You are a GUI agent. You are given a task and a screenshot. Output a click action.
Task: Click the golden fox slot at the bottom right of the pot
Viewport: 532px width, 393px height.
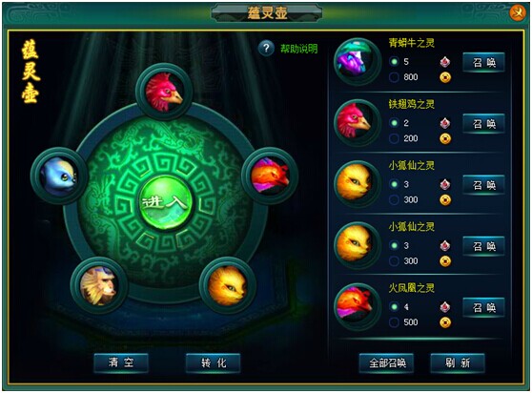tap(227, 285)
